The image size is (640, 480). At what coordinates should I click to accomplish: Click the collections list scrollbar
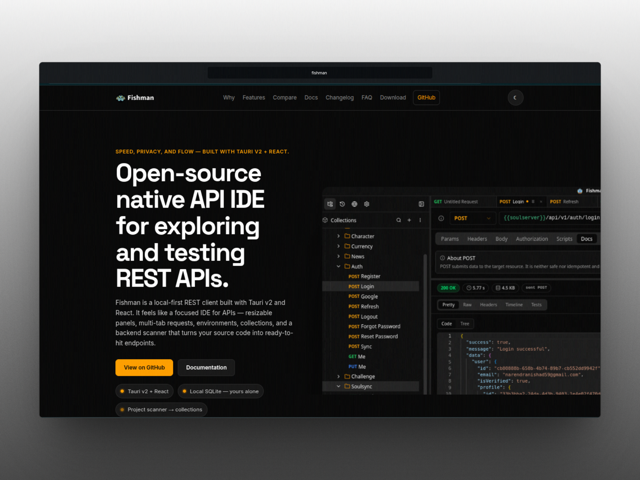425,322
